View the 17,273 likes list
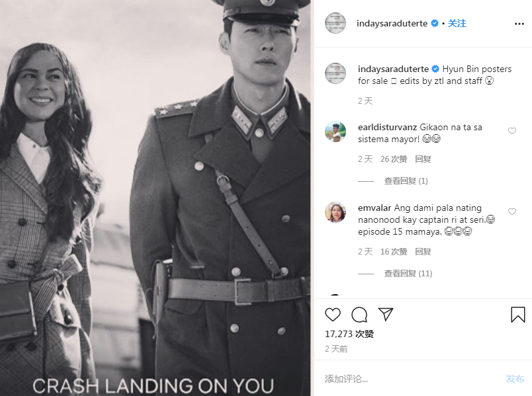The height and width of the screenshot is (396, 532). tap(349, 335)
